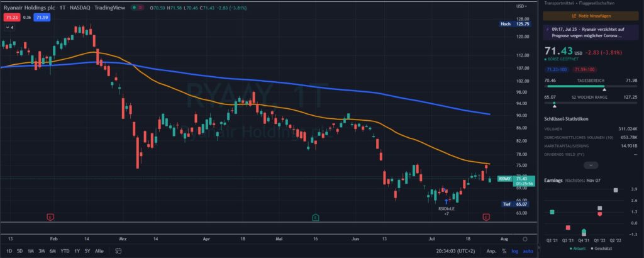Expand more key statistics chevron button
Screen dimensions: 644x258
click(x=591, y=165)
